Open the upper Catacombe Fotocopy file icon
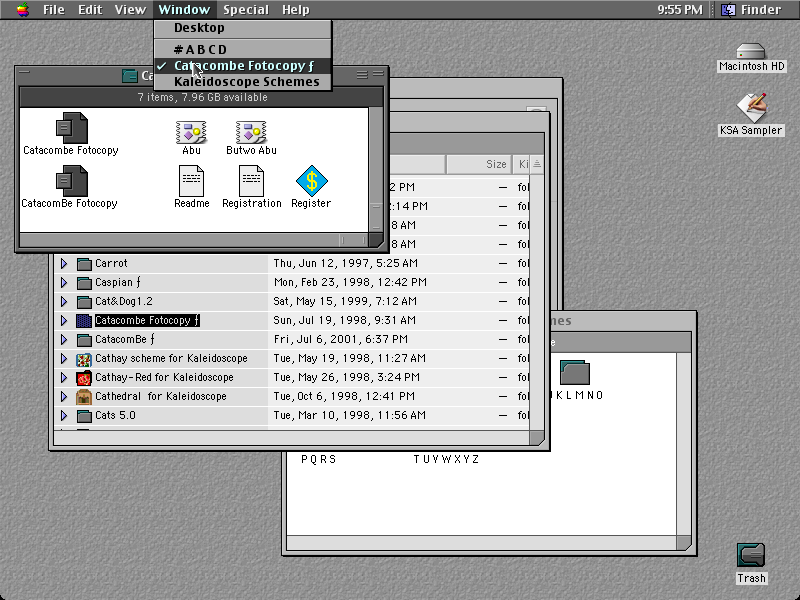The height and width of the screenshot is (600, 800). pos(71,128)
